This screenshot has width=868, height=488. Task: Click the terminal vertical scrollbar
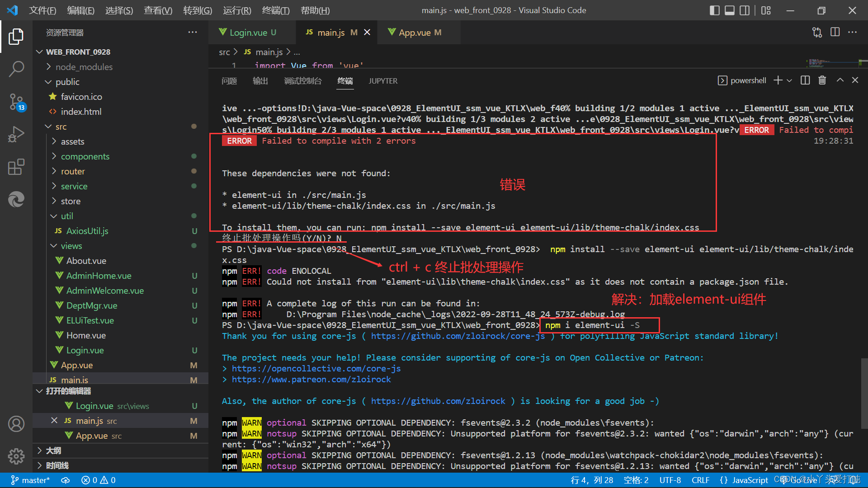[864, 393]
